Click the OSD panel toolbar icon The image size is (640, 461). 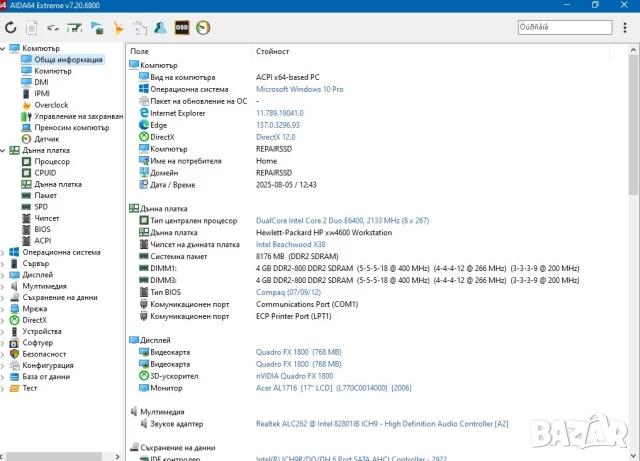182,28
